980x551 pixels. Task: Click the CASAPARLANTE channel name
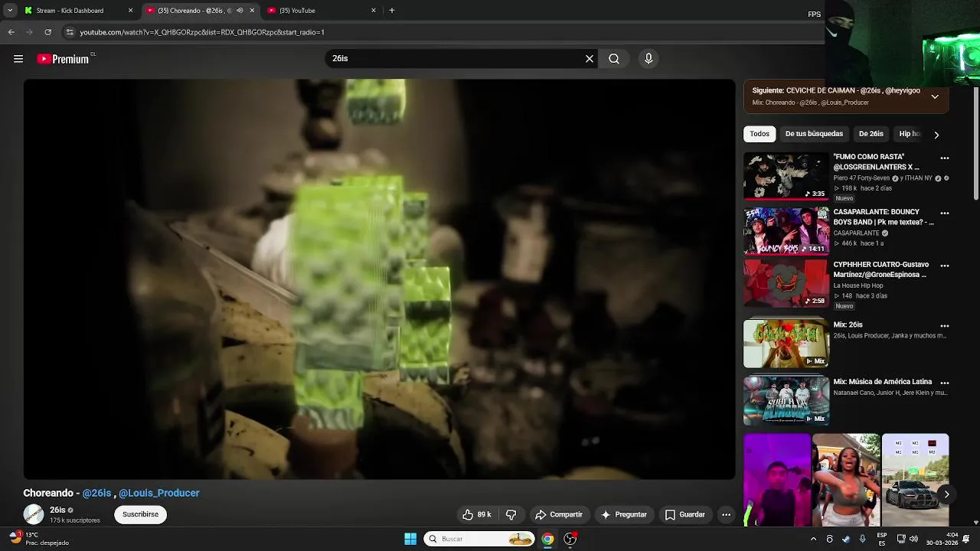click(x=857, y=233)
